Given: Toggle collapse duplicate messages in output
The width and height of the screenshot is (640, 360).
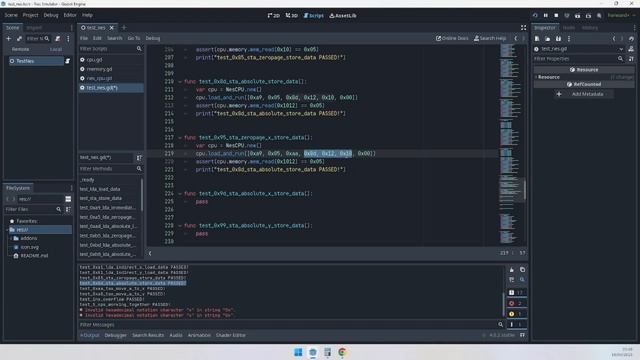Looking at the screenshot, I should click(x=511, y=280).
